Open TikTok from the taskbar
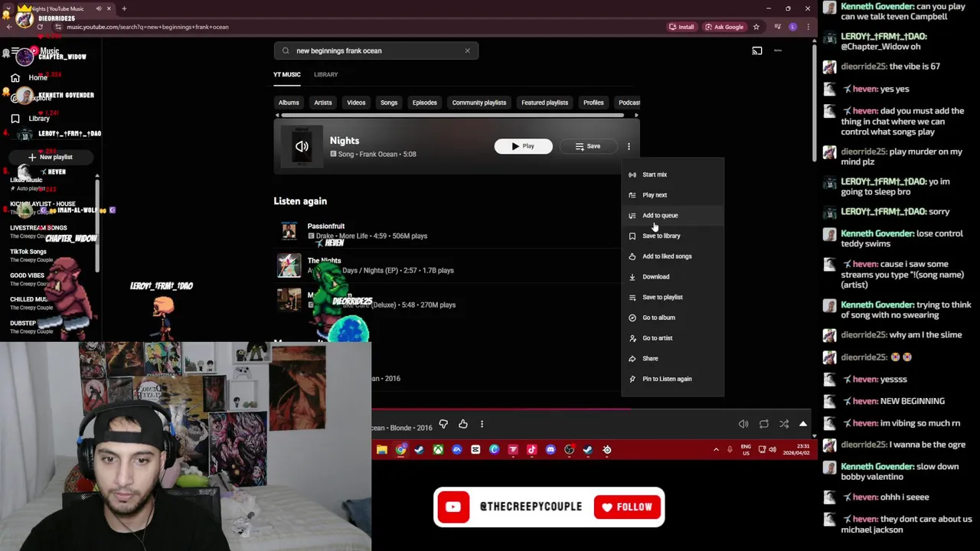This screenshot has width=980, height=551. tap(531, 450)
